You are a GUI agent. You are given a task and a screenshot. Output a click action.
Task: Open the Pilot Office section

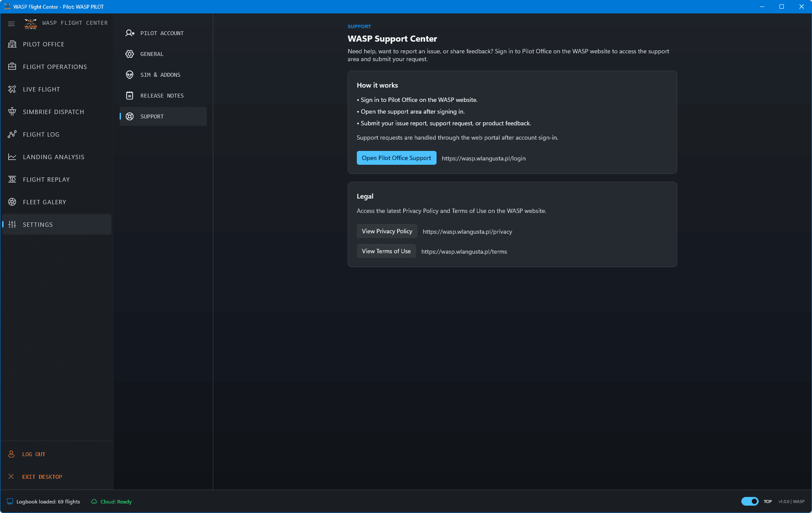57,44
